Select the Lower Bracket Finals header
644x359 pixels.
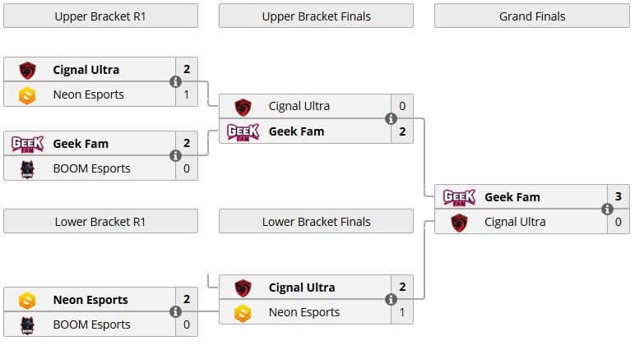(x=316, y=222)
